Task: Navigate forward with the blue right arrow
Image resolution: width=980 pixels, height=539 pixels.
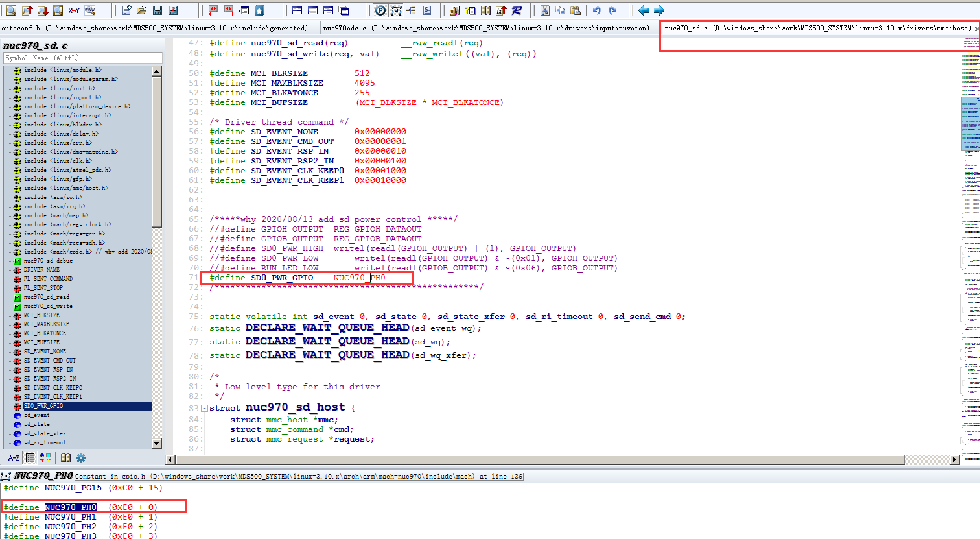Action: pos(659,10)
